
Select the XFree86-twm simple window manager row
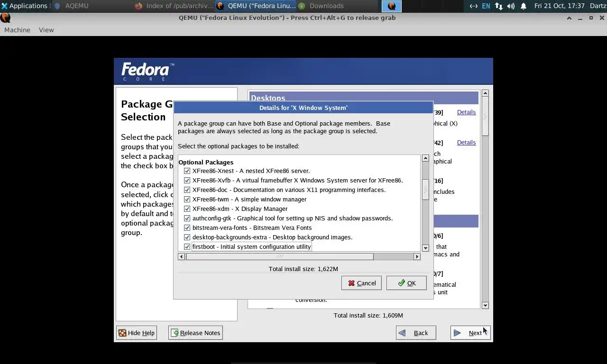[249, 199]
